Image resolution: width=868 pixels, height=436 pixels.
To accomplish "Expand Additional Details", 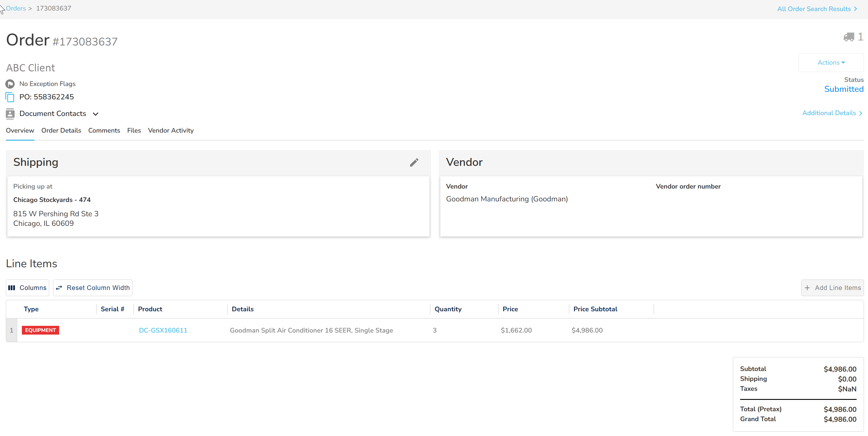I will [832, 113].
